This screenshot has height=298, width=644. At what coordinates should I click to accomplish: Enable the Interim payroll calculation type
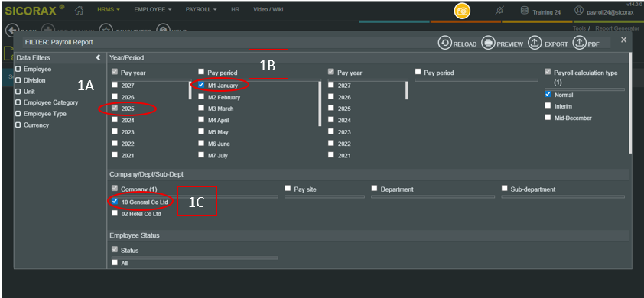pos(548,105)
